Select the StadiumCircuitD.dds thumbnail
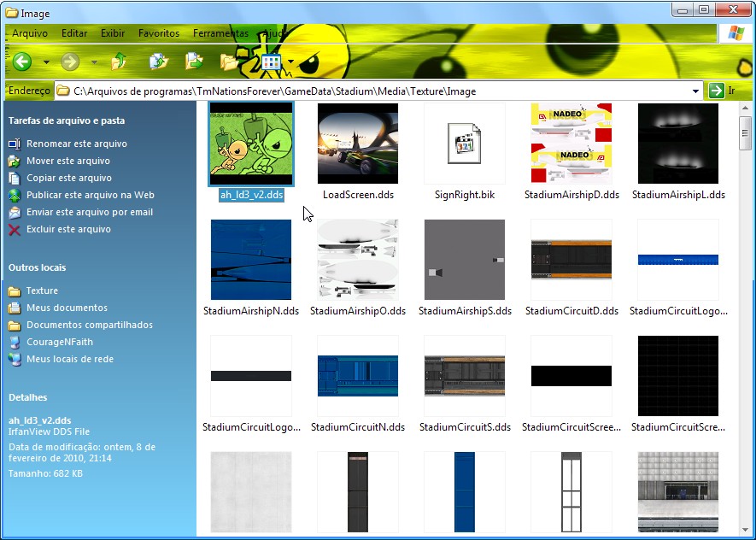Viewport: 756px width, 540px height. tap(571, 260)
